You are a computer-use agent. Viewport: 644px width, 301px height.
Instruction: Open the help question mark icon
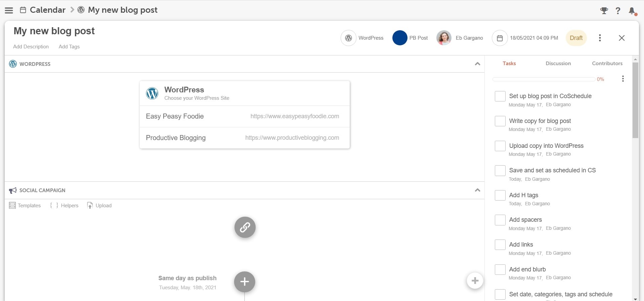[x=618, y=11]
